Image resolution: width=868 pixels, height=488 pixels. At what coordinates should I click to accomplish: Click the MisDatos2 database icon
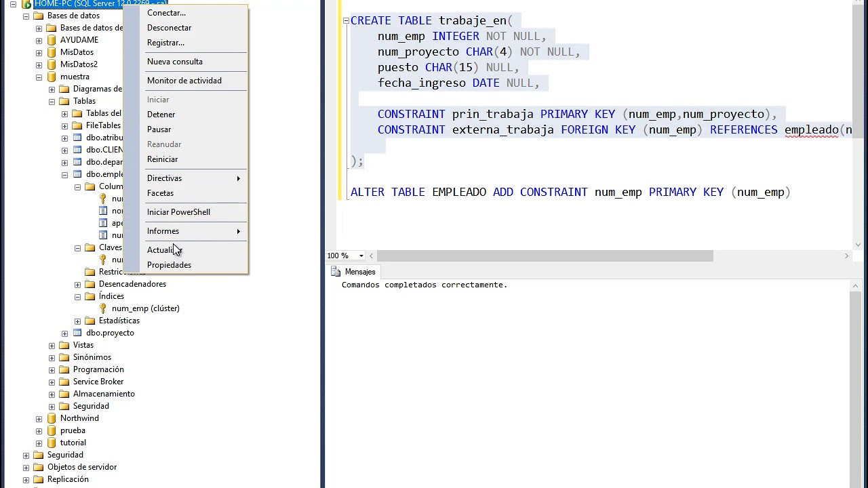52,64
